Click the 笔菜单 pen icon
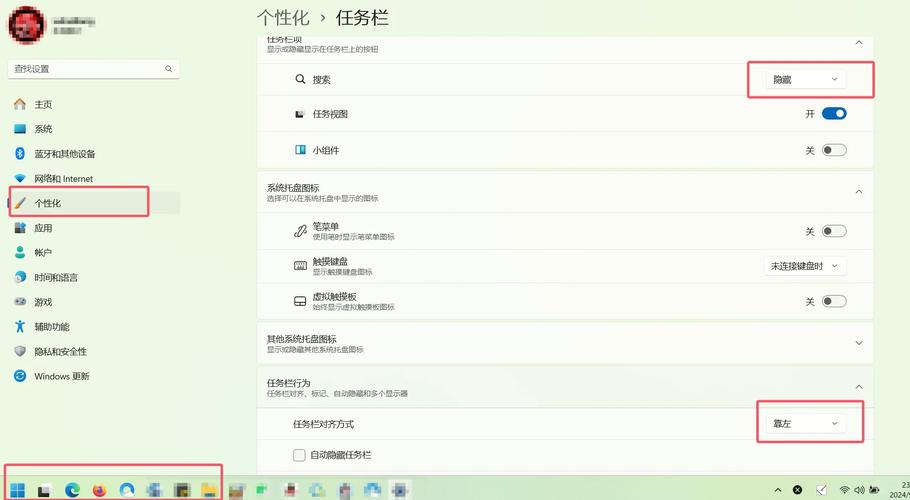The width and height of the screenshot is (910, 500). [x=300, y=231]
